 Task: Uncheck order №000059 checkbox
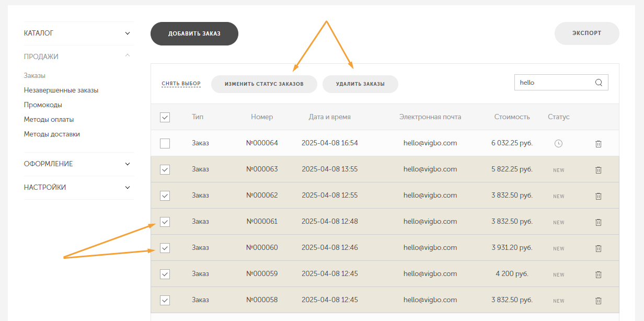point(165,274)
